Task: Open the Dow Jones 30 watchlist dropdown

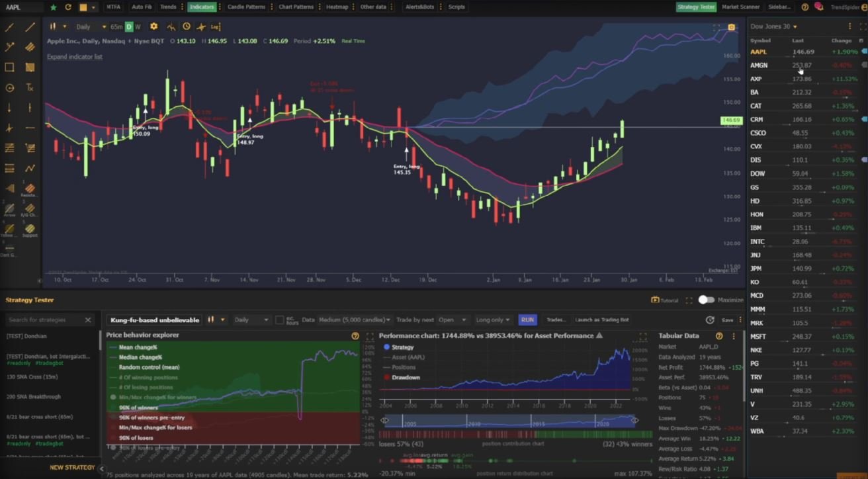Action: coord(773,26)
